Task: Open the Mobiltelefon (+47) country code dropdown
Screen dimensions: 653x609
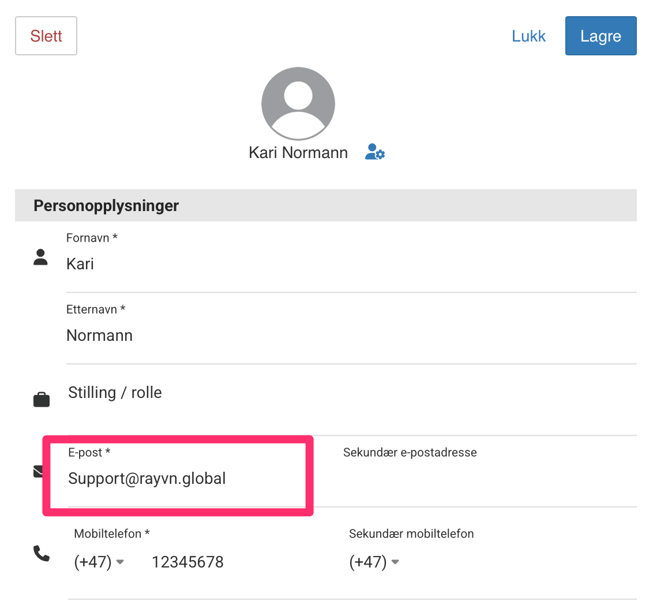Action: [99, 562]
